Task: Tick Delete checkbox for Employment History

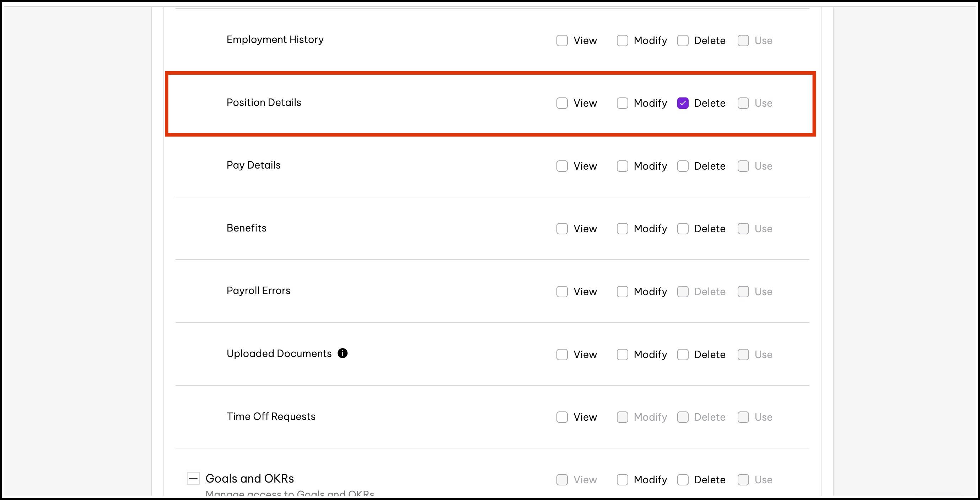Action: click(683, 41)
